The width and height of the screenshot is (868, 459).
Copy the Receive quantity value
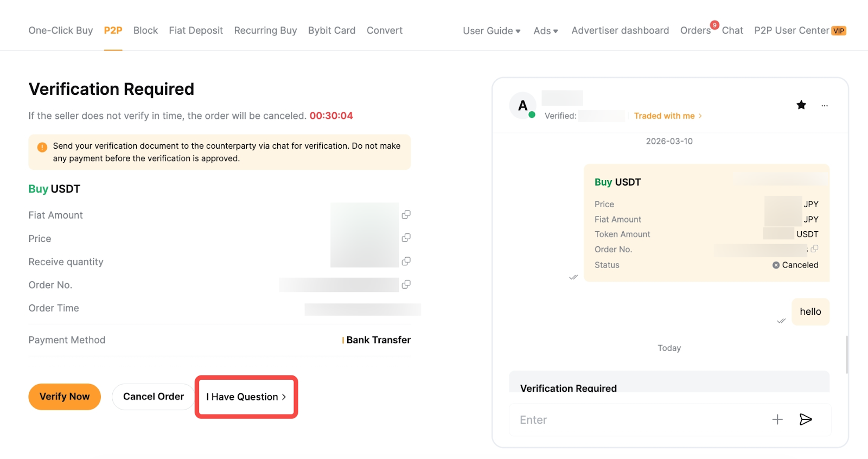(x=406, y=262)
